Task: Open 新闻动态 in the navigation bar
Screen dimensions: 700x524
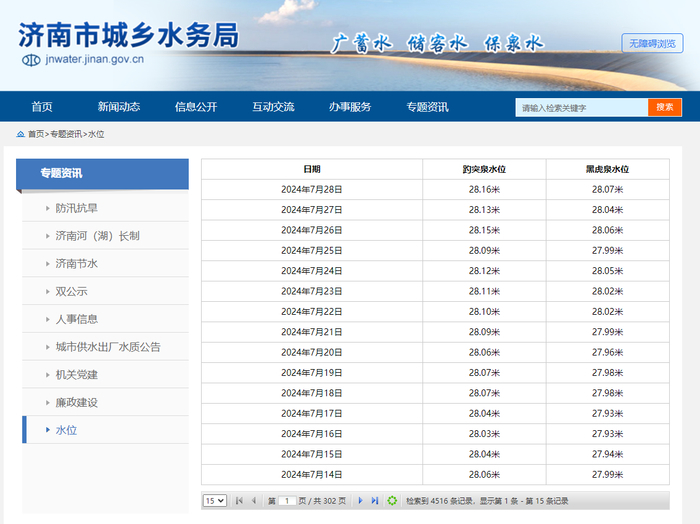Action: coord(118,107)
